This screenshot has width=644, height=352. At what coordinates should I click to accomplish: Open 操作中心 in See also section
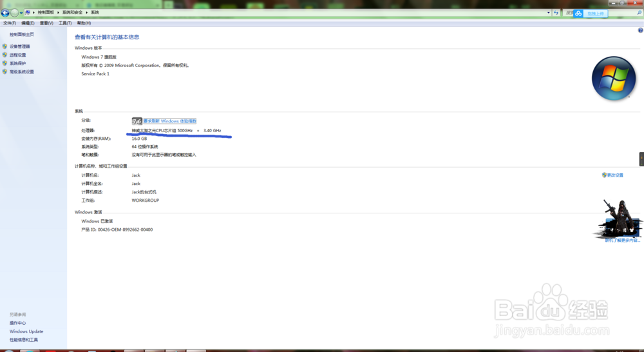point(17,323)
